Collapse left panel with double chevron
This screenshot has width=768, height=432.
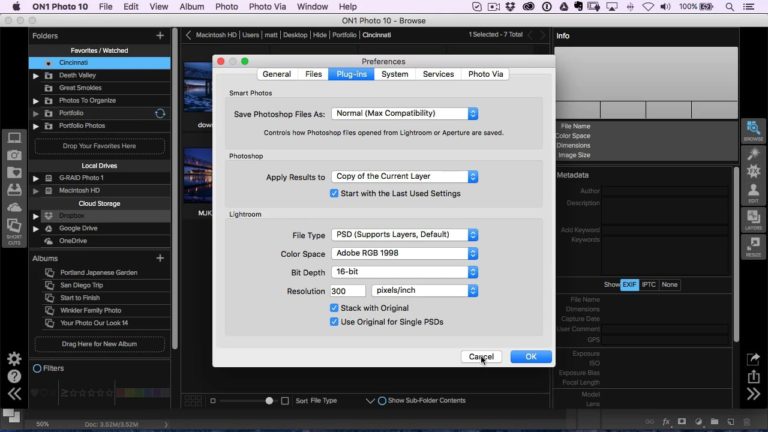[14, 394]
